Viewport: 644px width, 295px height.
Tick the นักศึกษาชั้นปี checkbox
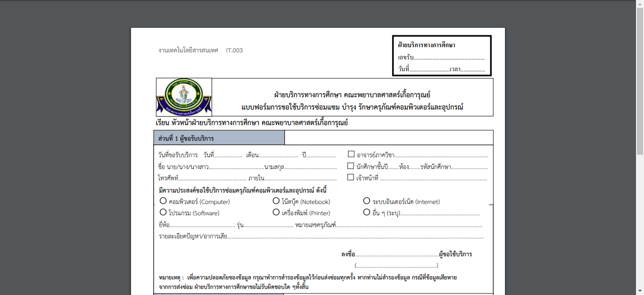click(x=350, y=166)
